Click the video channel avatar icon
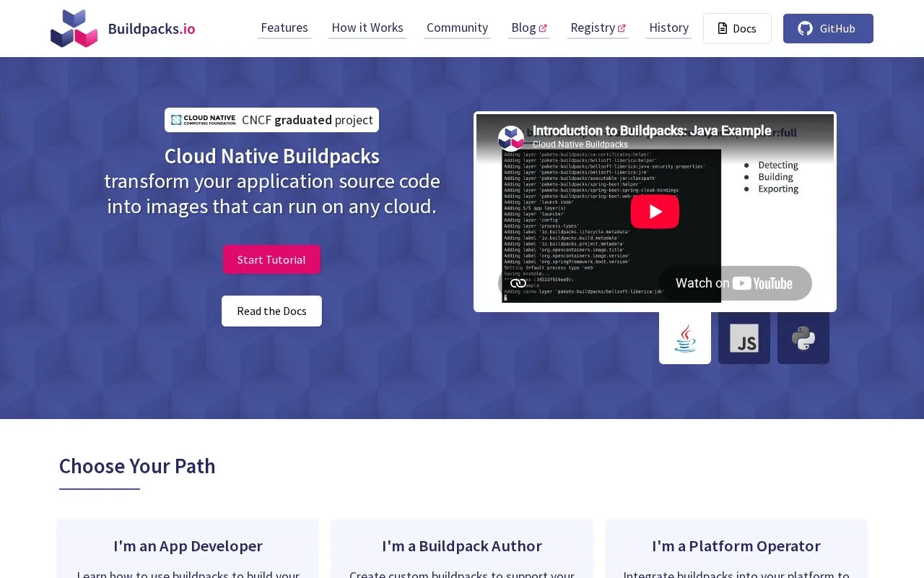 click(511, 138)
